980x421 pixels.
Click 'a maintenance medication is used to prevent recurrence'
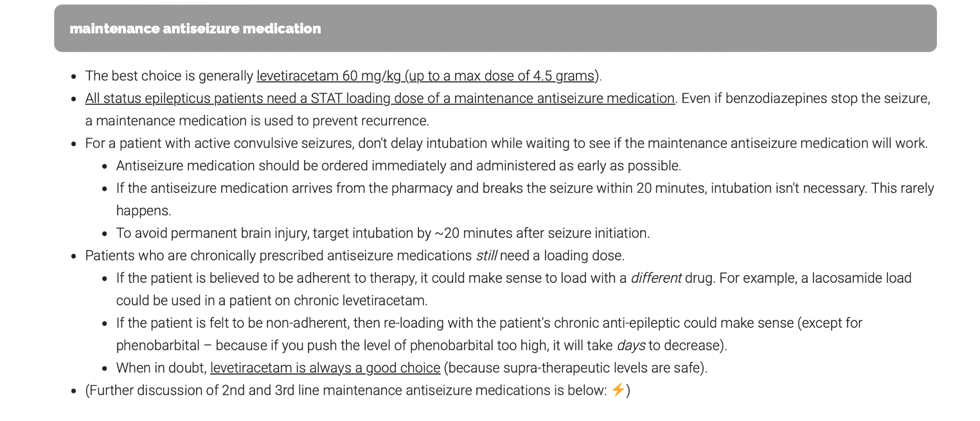click(x=257, y=121)
